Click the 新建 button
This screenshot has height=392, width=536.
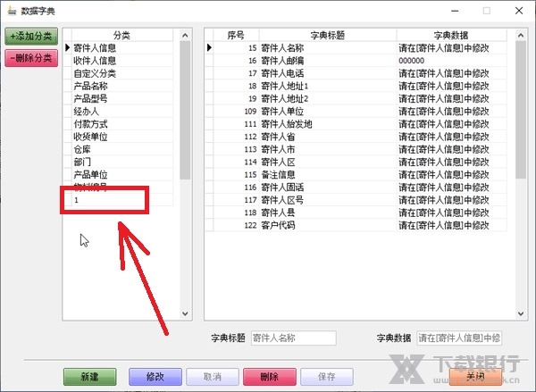click(90, 377)
